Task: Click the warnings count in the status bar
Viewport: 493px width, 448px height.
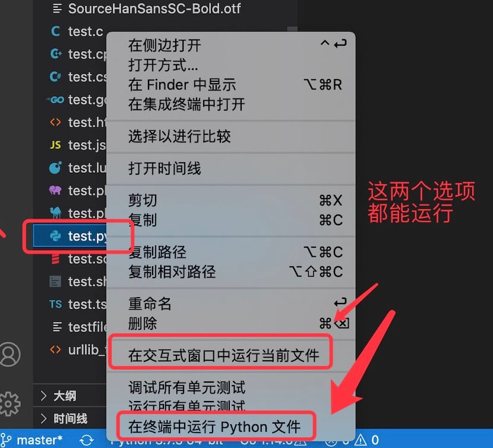Action: click(367, 440)
